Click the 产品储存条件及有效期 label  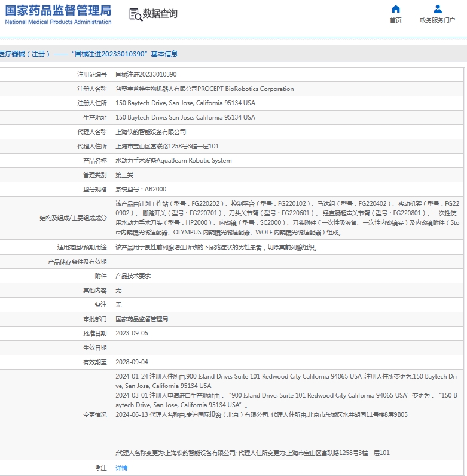pyautogui.click(x=77, y=262)
